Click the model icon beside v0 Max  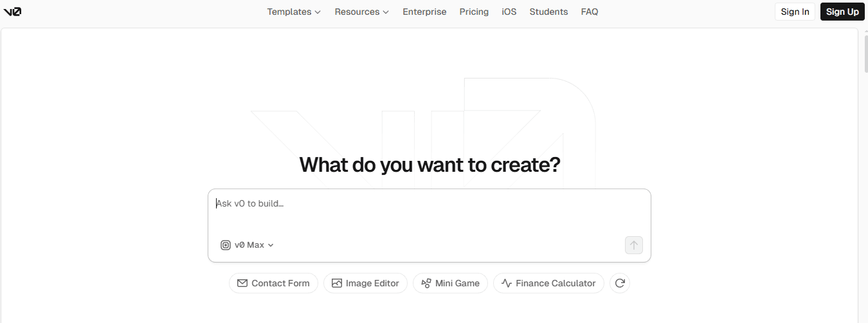pos(226,245)
